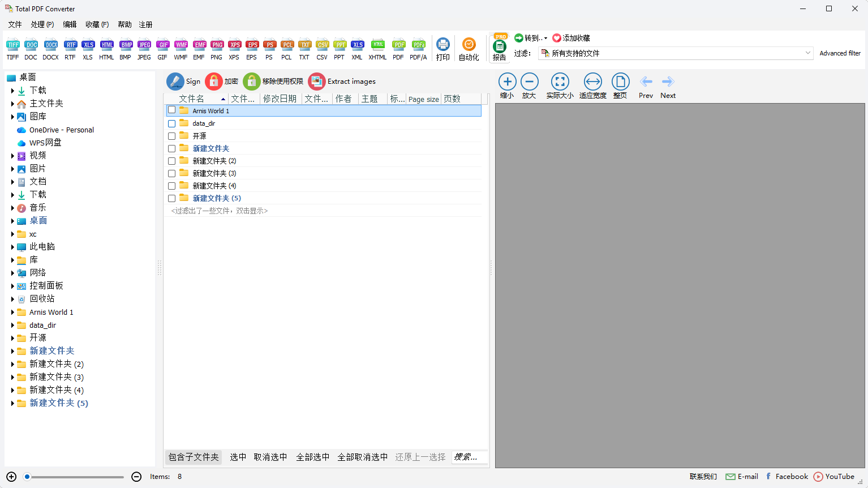The height and width of the screenshot is (488, 868).
Task: Click the PS format icon
Action: coord(269,49)
